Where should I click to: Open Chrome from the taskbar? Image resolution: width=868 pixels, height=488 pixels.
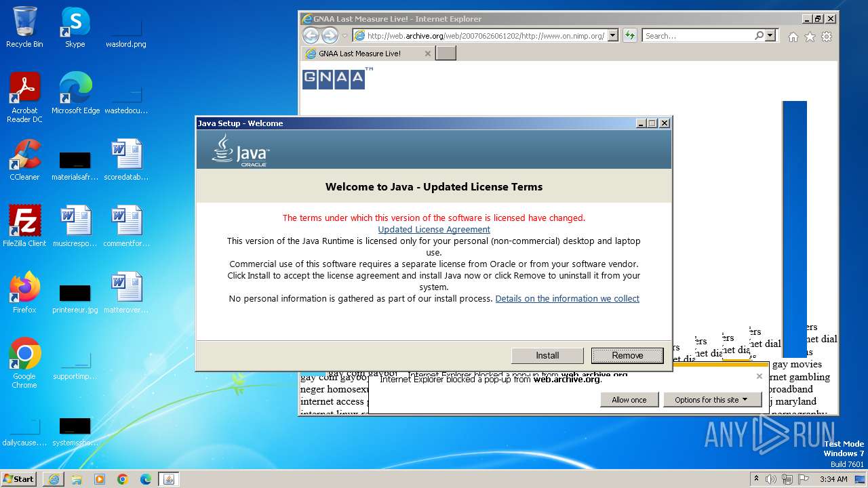pyautogui.click(x=123, y=479)
